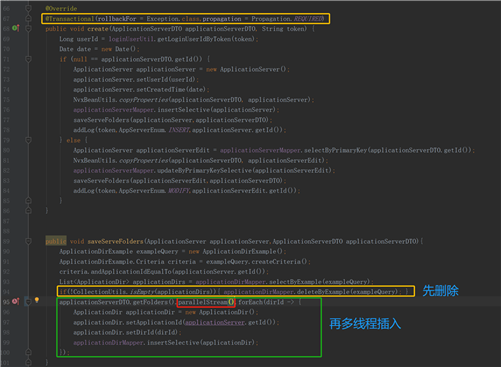Click the @Transactional annotation on line 67

(70, 19)
